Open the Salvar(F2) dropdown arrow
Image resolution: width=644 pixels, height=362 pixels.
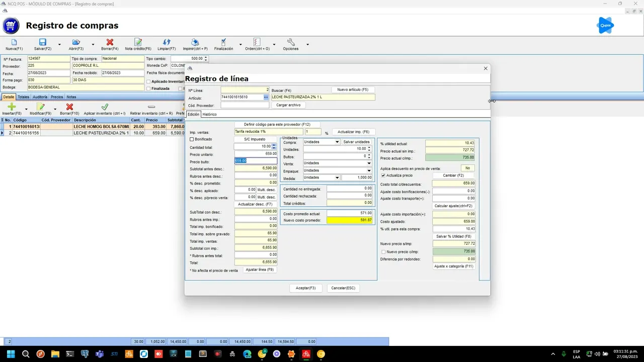click(x=59, y=45)
